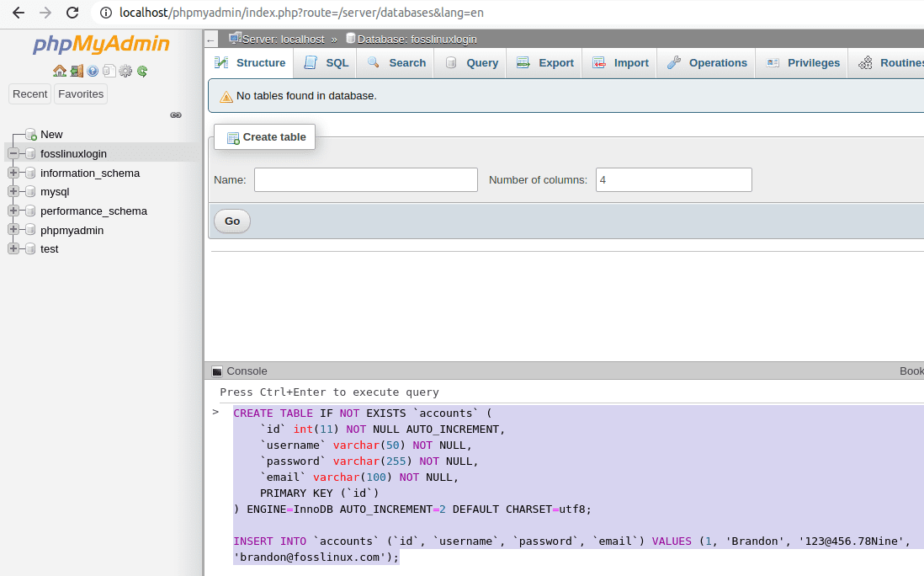Click information_schema database cylinder icon
This screenshot has height=576, width=924.
pos(30,173)
